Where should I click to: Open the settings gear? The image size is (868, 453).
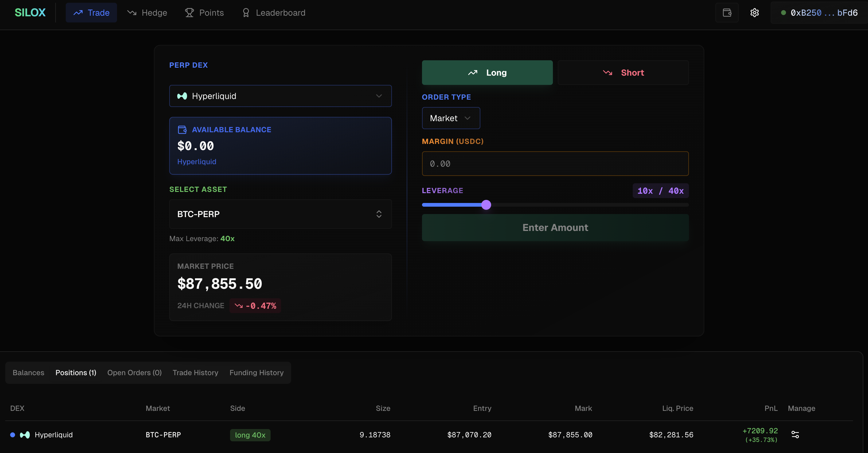(754, 13)
